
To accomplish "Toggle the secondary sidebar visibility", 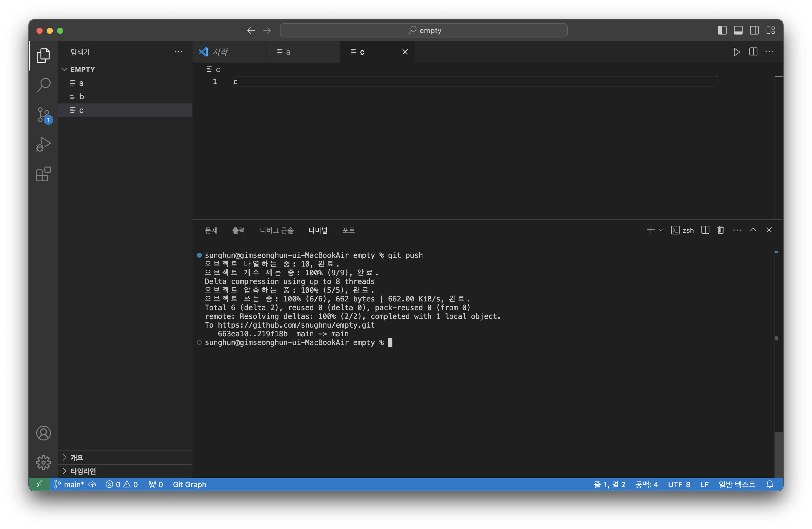I will pyautogui.click(x=754, y=30).
